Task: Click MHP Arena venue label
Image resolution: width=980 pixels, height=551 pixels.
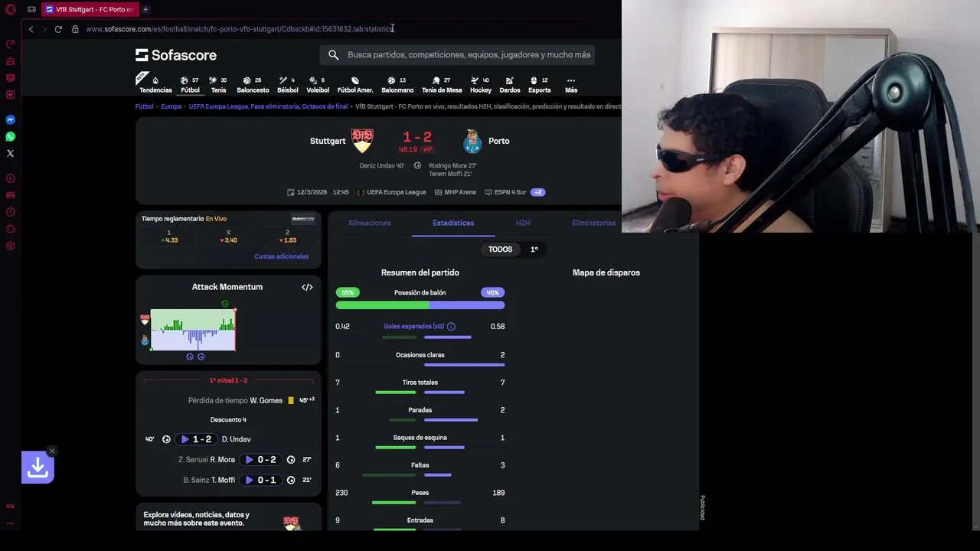Action: coord(459,192)
